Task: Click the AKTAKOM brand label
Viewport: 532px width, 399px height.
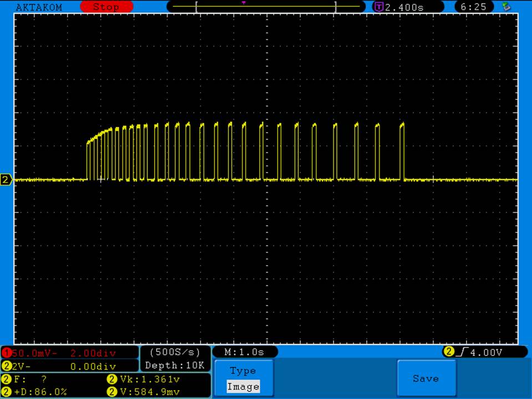Action: (39, 7)
